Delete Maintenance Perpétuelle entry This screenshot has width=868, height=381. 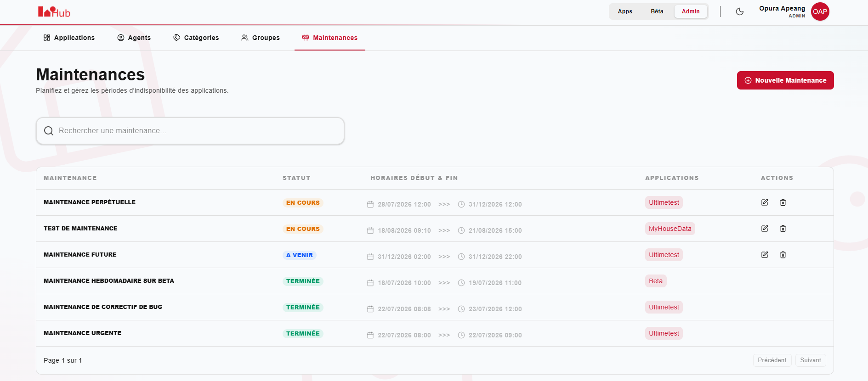pos(783,202)
